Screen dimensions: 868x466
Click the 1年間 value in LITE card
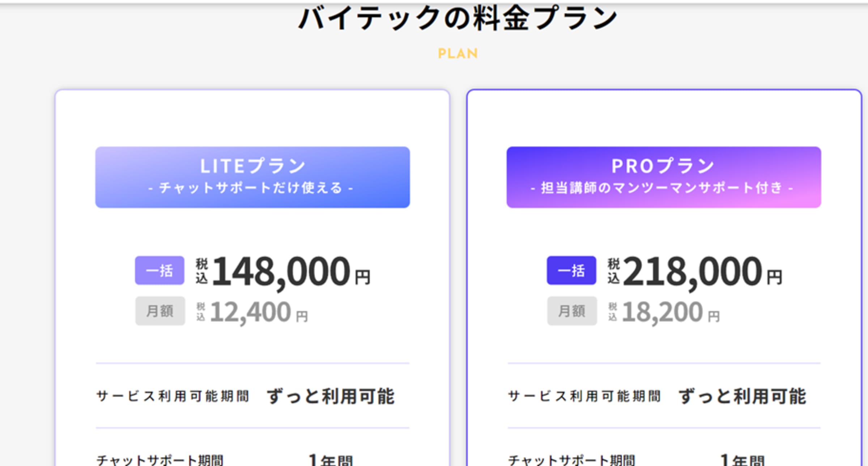(331, 460)
